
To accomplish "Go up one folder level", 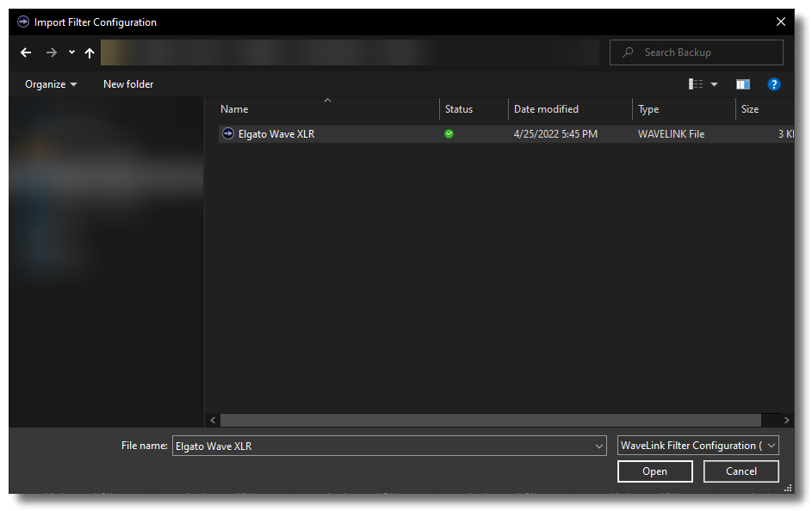I will pyautogui.click(x=90, y=52).
